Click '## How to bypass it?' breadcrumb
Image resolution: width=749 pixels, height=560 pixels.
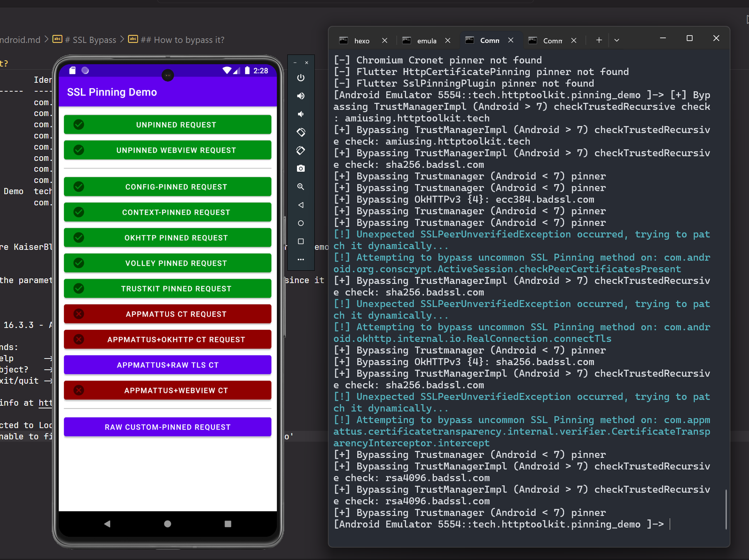tap(182, 40)
